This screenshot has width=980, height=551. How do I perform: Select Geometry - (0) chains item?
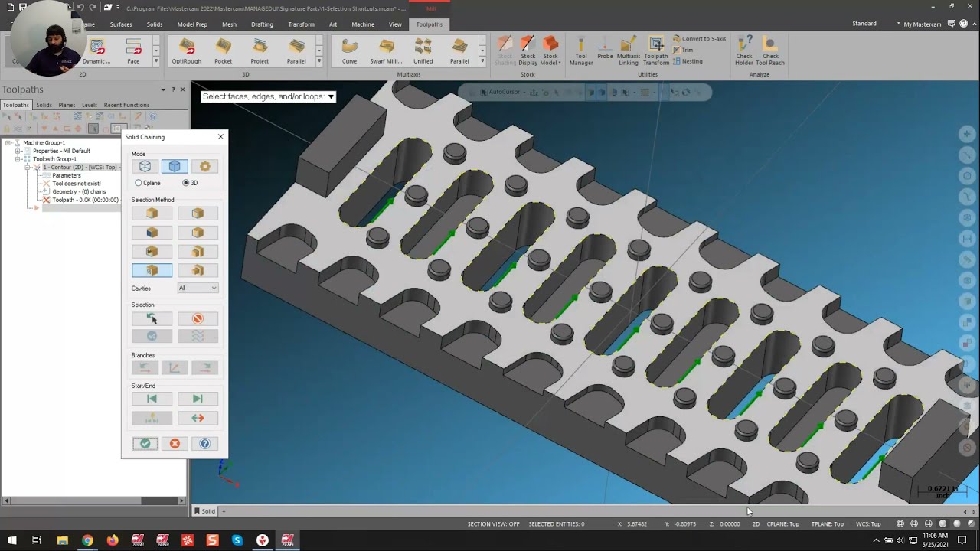click(x=79, y=191)
